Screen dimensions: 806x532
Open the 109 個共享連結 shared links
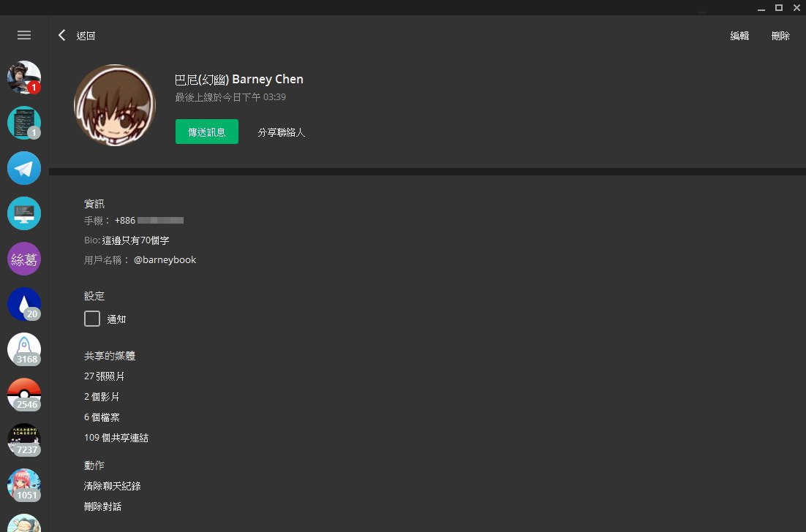[x=116, y=438]
